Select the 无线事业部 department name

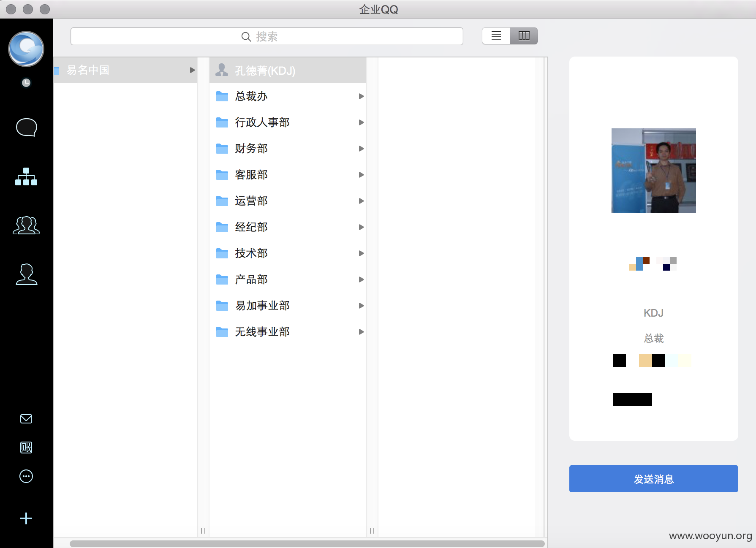[262, 332]
